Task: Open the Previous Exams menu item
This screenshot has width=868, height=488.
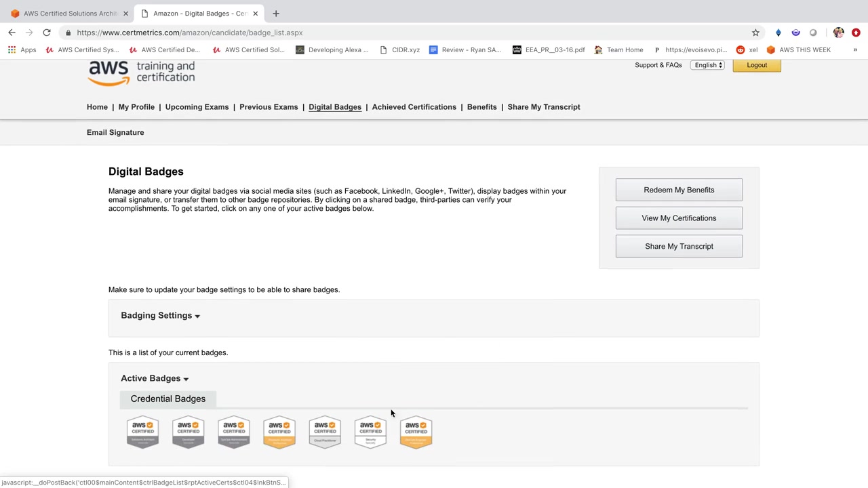Action: (269, 107)
